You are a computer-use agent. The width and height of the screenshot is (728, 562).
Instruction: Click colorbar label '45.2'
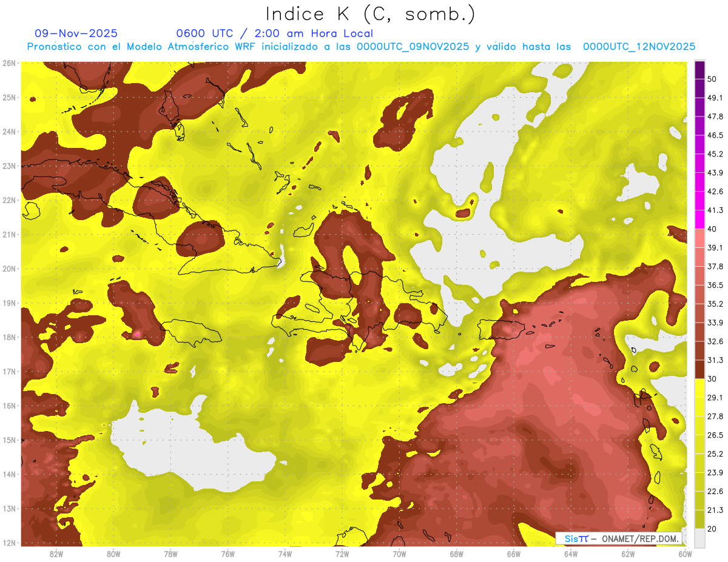[x=715, y=154]
